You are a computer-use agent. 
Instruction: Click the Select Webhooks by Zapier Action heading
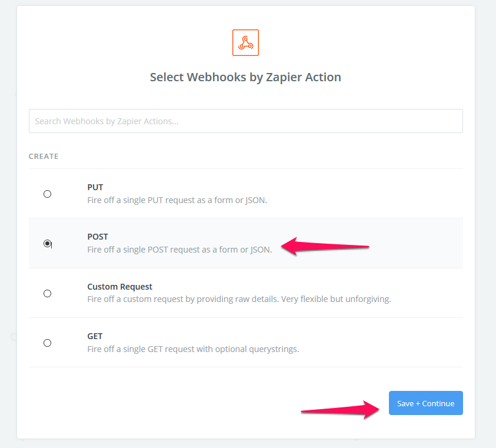click(x=245, y=77)
